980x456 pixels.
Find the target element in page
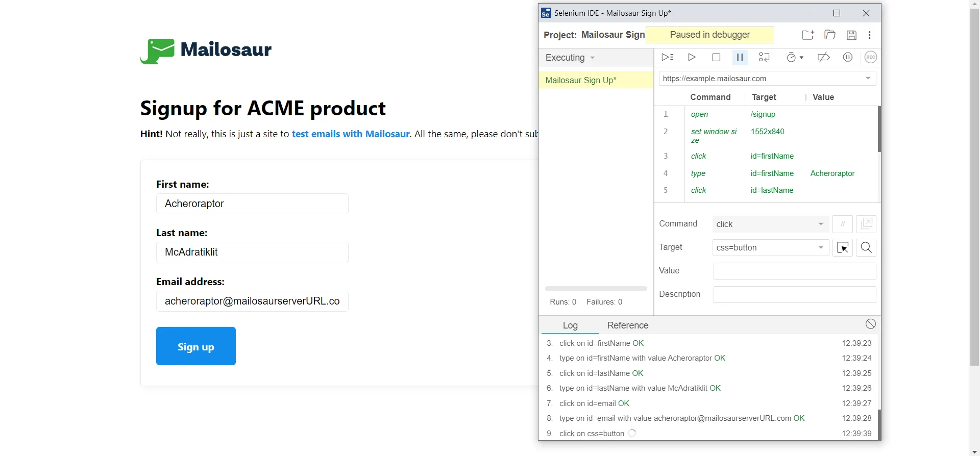point(866,247)
